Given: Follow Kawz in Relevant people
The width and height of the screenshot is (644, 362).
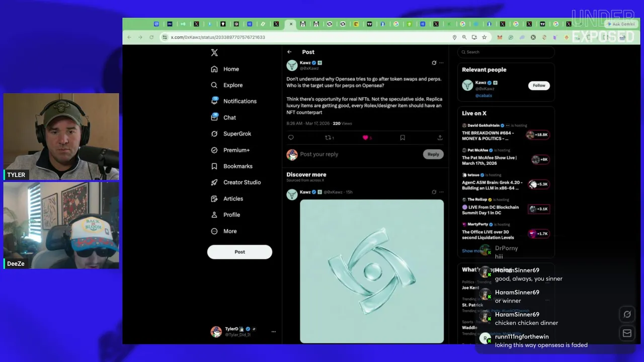Looking at the screenshot, I should 539,85.
